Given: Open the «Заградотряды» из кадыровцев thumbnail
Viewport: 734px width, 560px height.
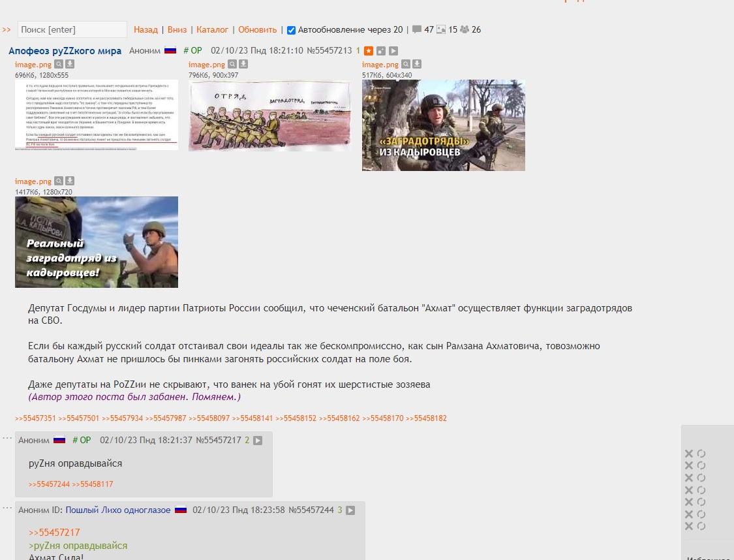Looking at the screenshot, I should point(443,125).
